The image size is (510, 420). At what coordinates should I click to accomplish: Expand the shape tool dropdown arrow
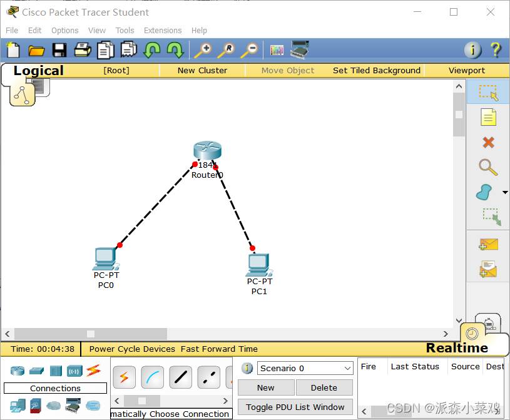tap(505, 192)
